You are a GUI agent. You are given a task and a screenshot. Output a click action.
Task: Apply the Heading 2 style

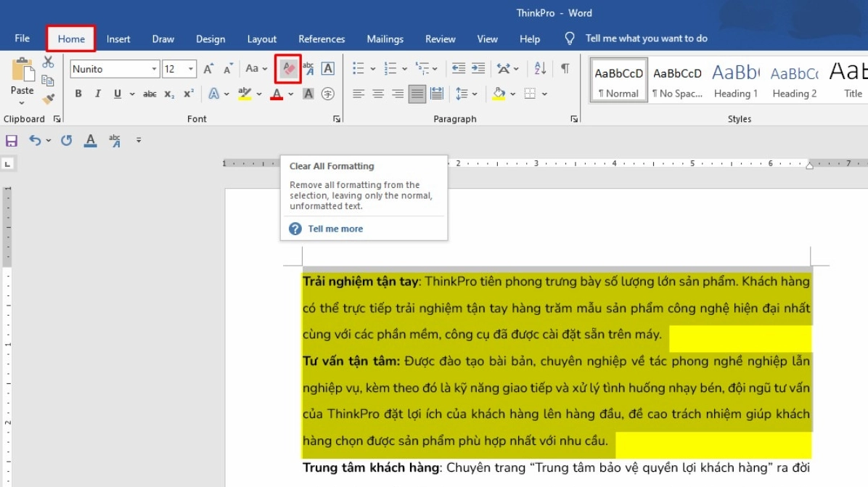pos(795,81)
